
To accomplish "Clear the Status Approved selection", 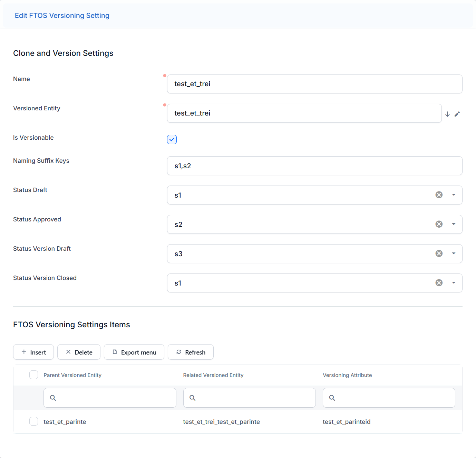I will [439, 224].
